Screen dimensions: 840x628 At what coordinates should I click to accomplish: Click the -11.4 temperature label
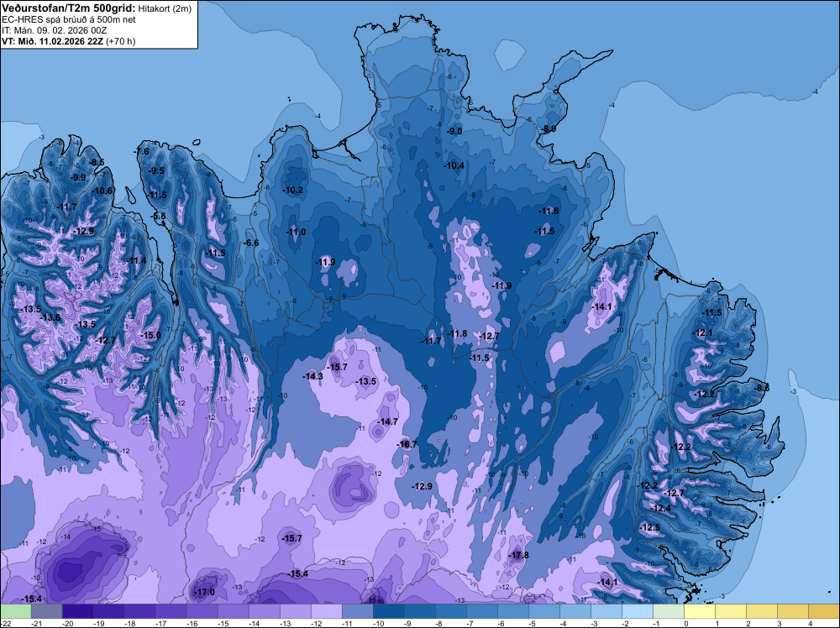[137, 261]
